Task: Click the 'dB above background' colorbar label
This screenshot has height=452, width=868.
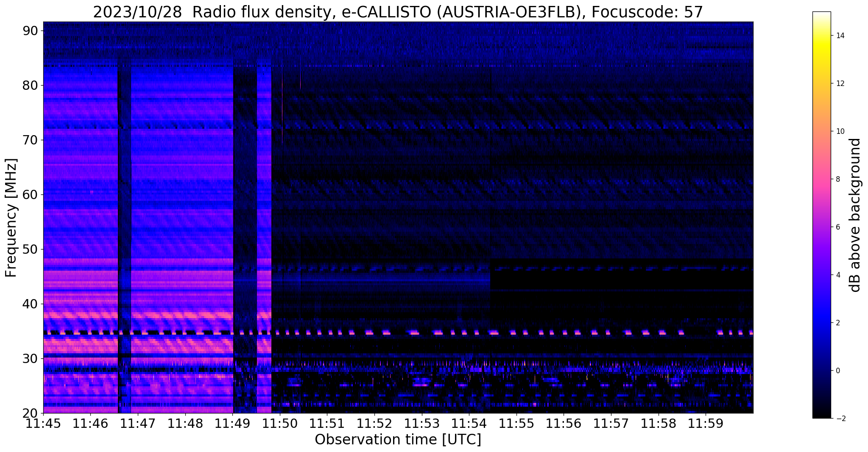Action: point(855,215)
